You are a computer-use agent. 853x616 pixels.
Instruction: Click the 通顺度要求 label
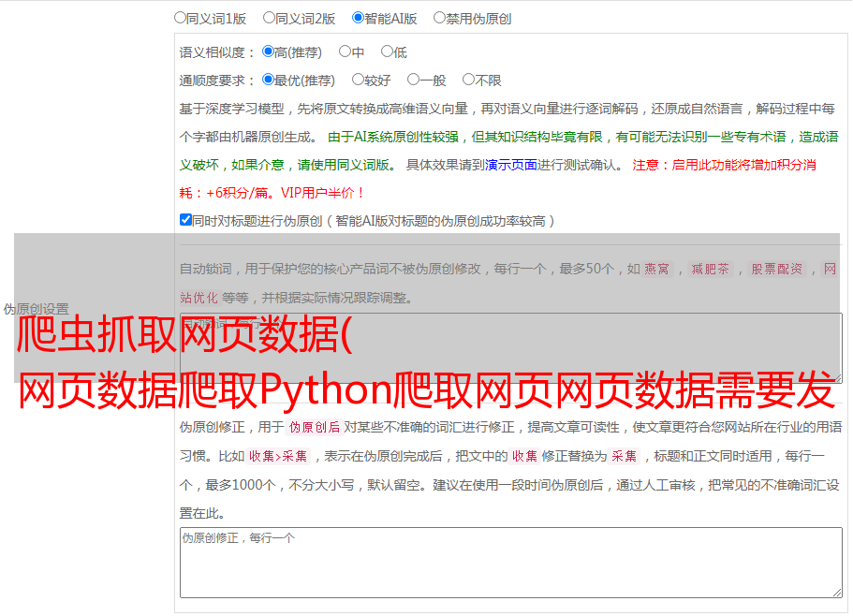point(217,81)
